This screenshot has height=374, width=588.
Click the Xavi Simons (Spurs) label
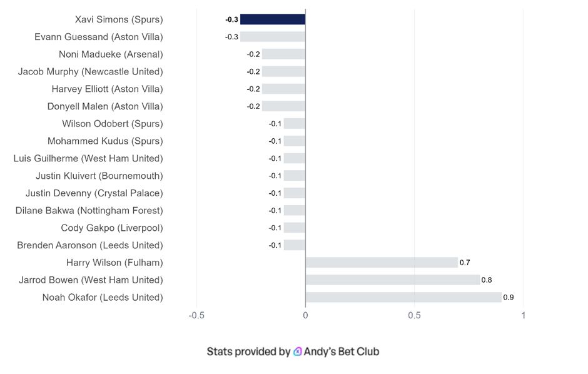pos(119,19)
